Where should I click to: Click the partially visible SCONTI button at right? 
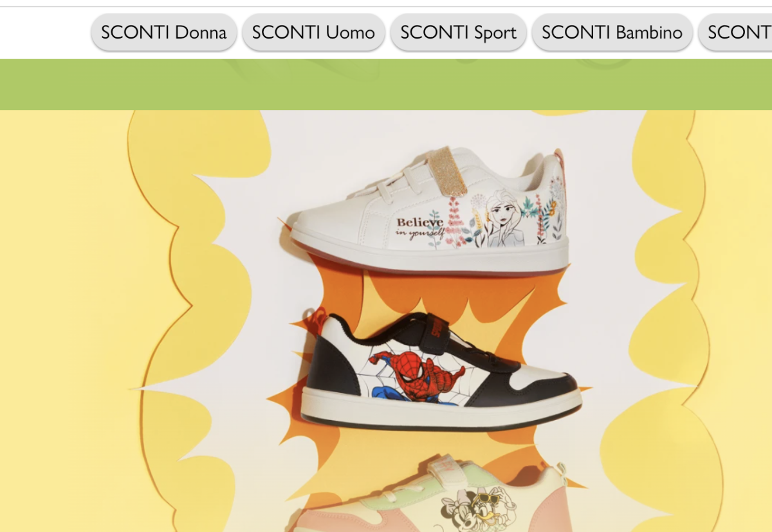tap(735, 32)
